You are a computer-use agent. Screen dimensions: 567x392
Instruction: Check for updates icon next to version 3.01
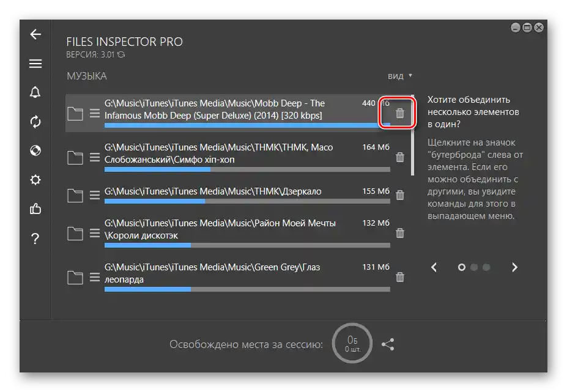tap(121, 54)
